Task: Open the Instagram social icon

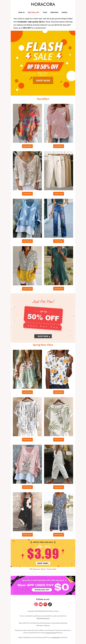Action: 36,604
